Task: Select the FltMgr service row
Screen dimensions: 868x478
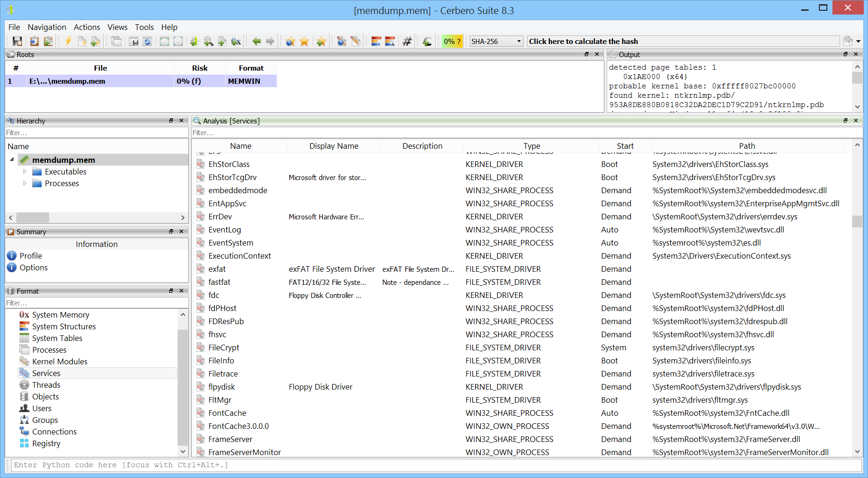Action: [522, 400]
